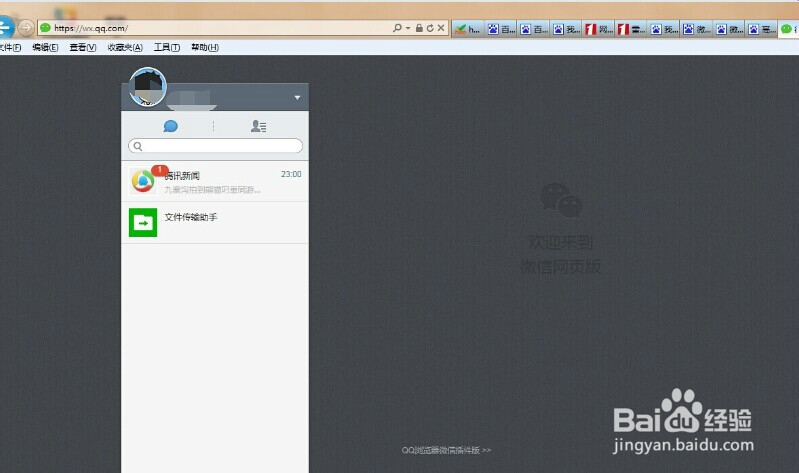Viewport: 799px width, 473px height.
Task: Click the green 文件传输助手 folder icon
Action: pos(143,222)
